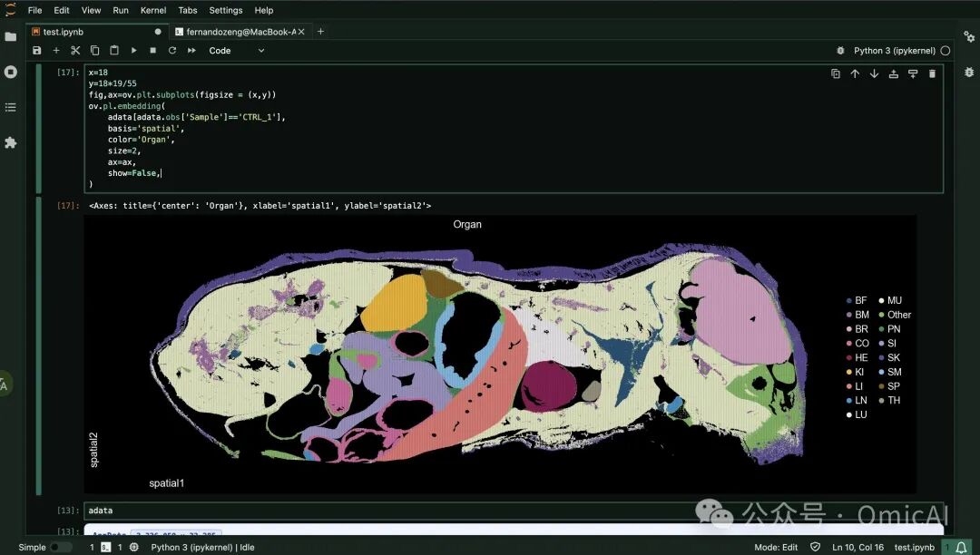Duplicate the active cell with copy icon
The width and height of the screenshot is (980, 555).
[x=836, y=73]
